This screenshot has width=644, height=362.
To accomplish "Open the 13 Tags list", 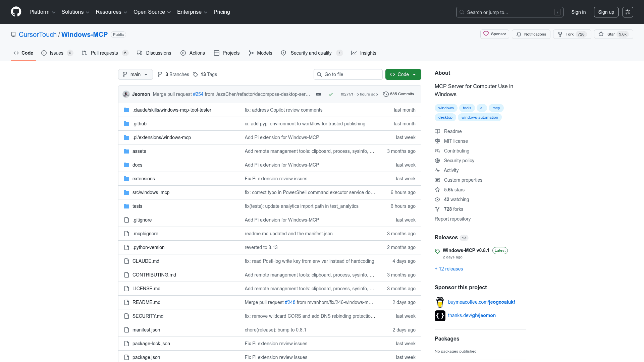I will 205,74.
